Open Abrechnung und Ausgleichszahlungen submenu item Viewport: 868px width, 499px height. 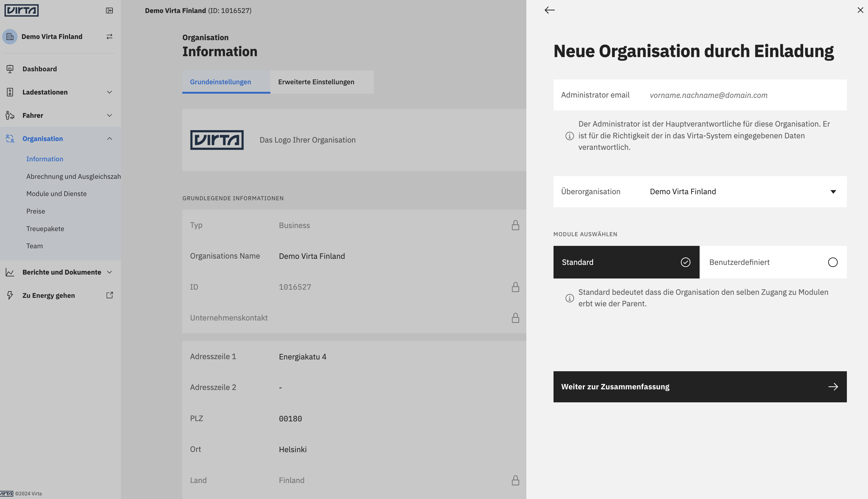(x=73, y=176)
